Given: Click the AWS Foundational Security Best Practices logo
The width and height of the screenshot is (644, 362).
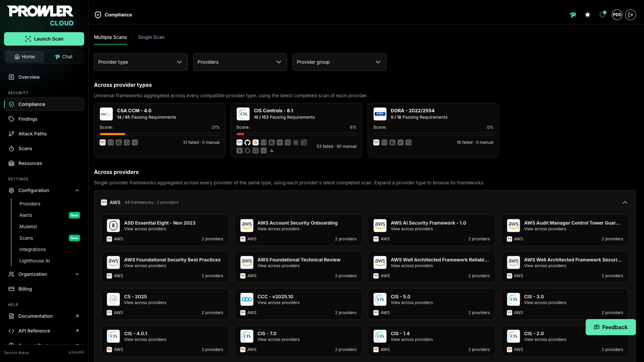Looking at the screenshot, I should pos(113,262).
